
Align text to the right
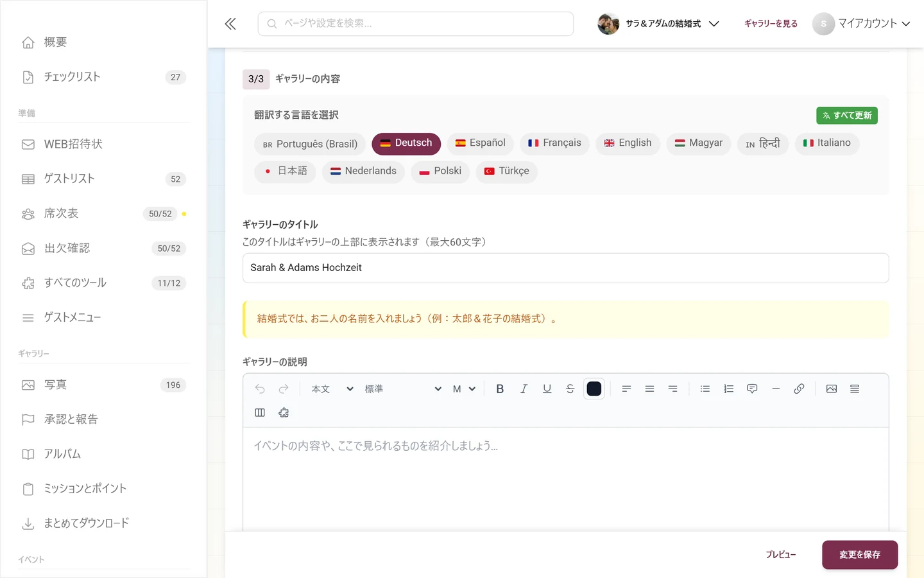(672, 389)
